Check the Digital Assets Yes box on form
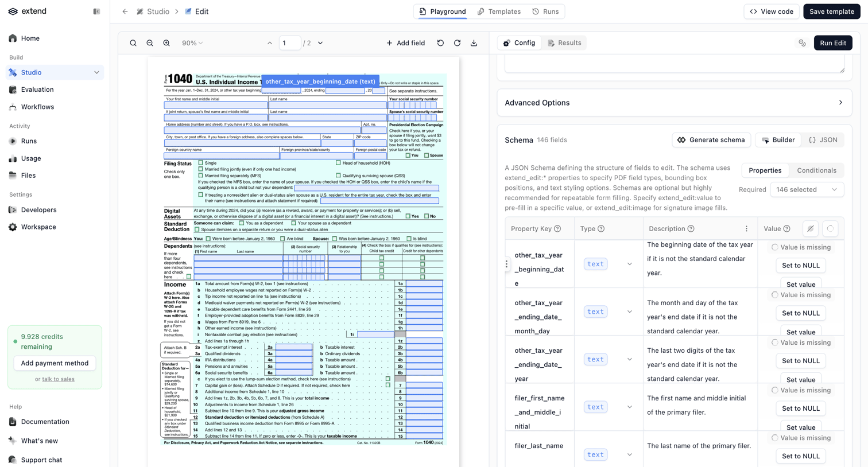Viewport: 868px width, 467px height. click(408, 216)
